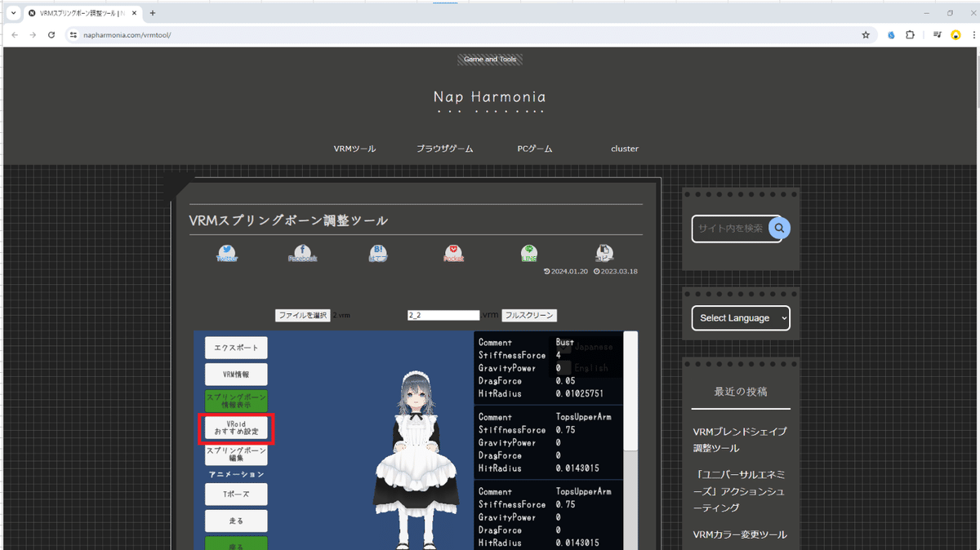Open the Chrome profile avatar
The width and height of the screenshot is (980, 550).
tap(955, 35)
